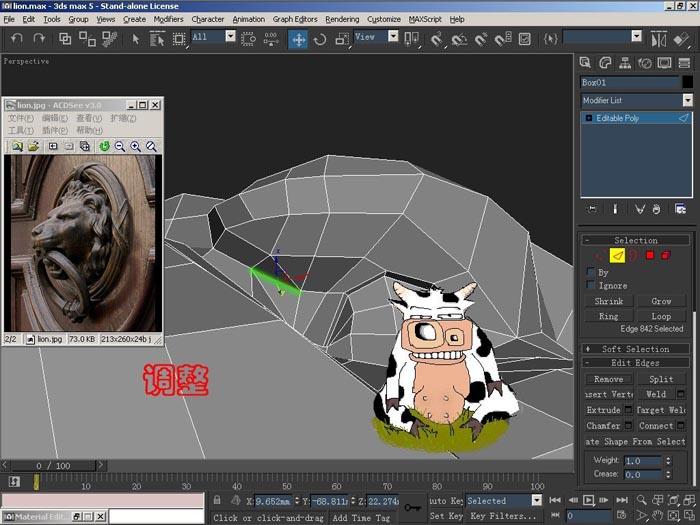Click Zoom Out in ACDSee window
The height and width of the screenshot is (525, 700).
[x=120, y=146]
